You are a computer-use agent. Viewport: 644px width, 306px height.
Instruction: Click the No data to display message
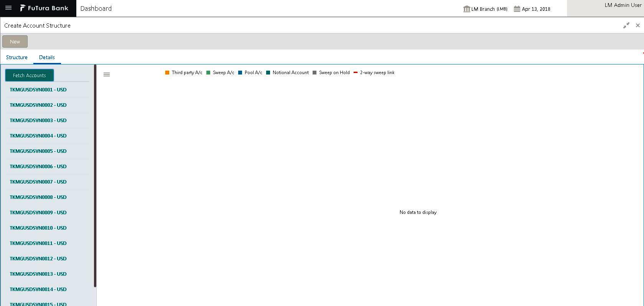click(x=418, y=212)
